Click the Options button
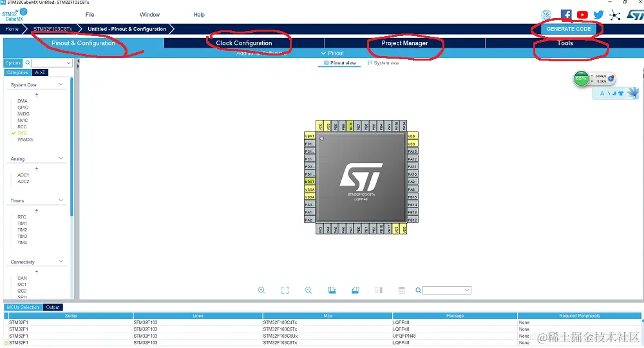Image resolution: width=644 pixels, height=348 pixels. (13, 63)
